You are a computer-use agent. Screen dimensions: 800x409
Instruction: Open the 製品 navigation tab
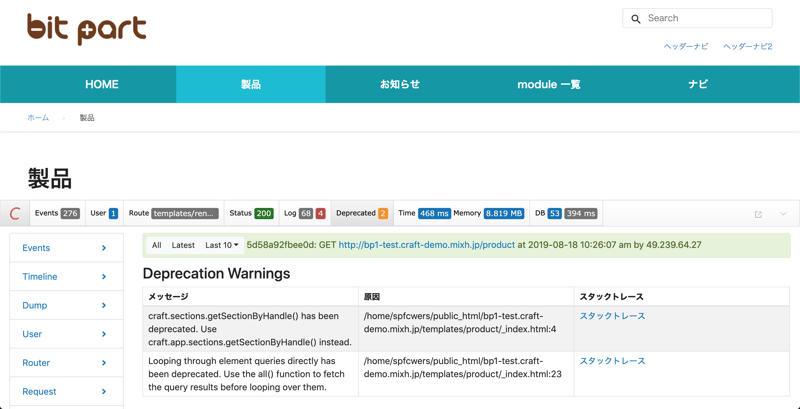point(251,85)
